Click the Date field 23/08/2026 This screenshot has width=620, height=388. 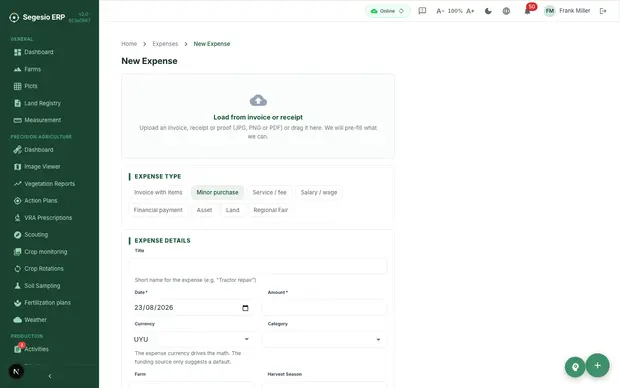tap(191, 308)
